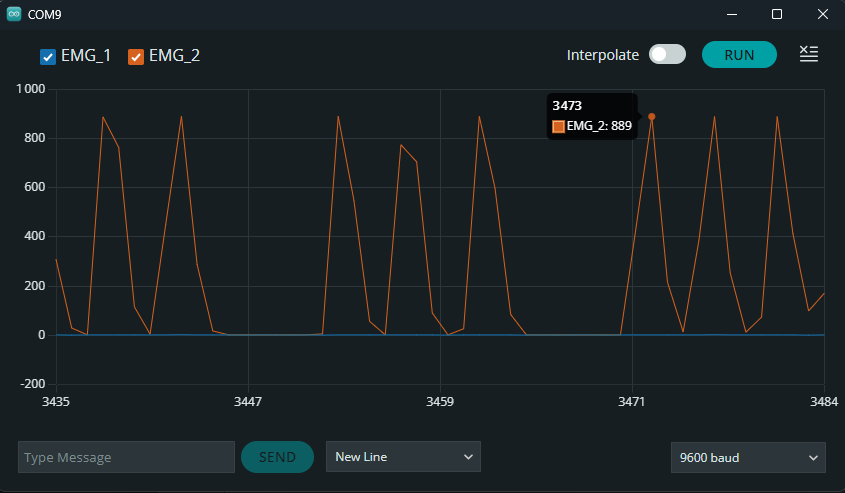
Task: Enable the Interpolate switch
Action: [667, 55]
